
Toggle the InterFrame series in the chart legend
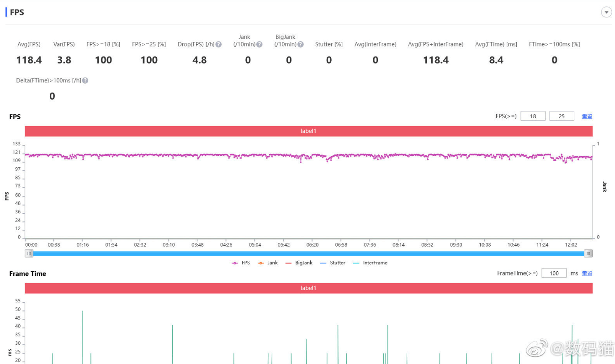coord(370,263)
